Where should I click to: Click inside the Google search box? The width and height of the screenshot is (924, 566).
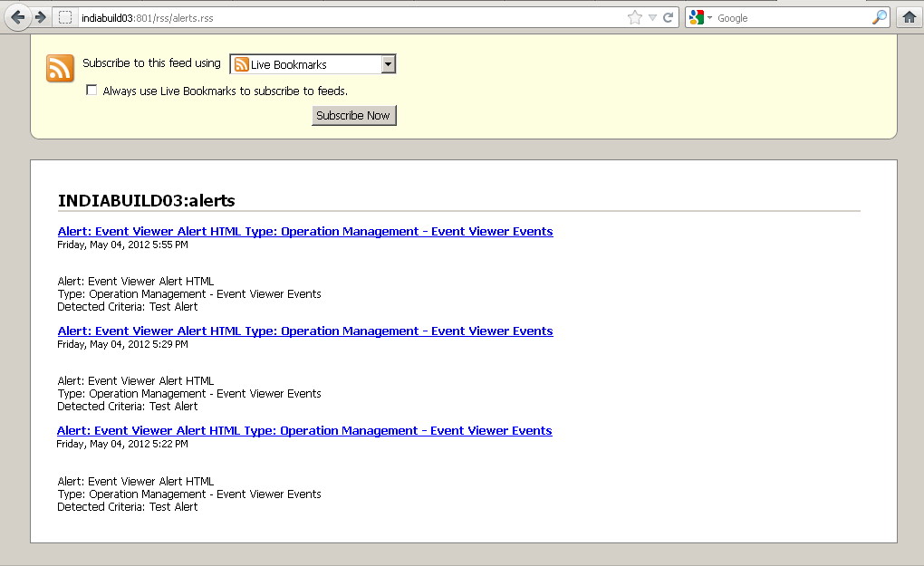[788, 17]
